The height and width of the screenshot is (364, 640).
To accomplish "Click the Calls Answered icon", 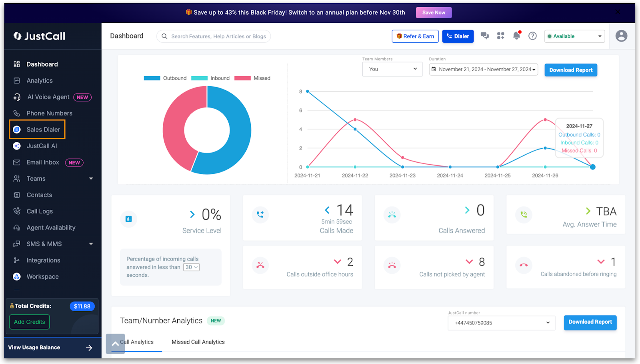I will [x=392, y=215].
